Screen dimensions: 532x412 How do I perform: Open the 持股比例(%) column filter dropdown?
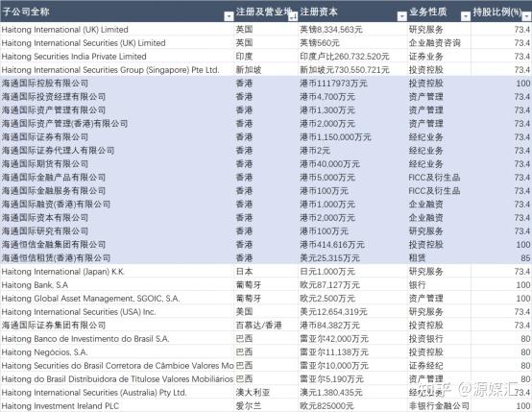[527, 16]
